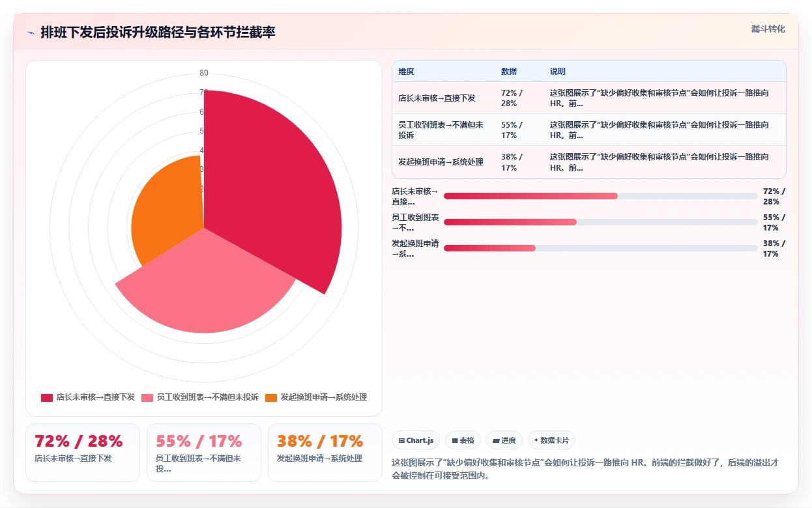812x508 pixels.
Task: Click the progress bar for 店长未审核→直接…
Action: click(601, 196)
